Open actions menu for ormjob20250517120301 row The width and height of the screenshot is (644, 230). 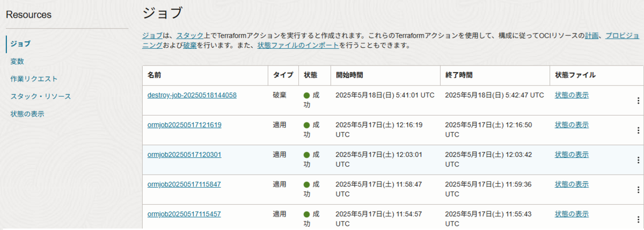(x=638, y=160)
